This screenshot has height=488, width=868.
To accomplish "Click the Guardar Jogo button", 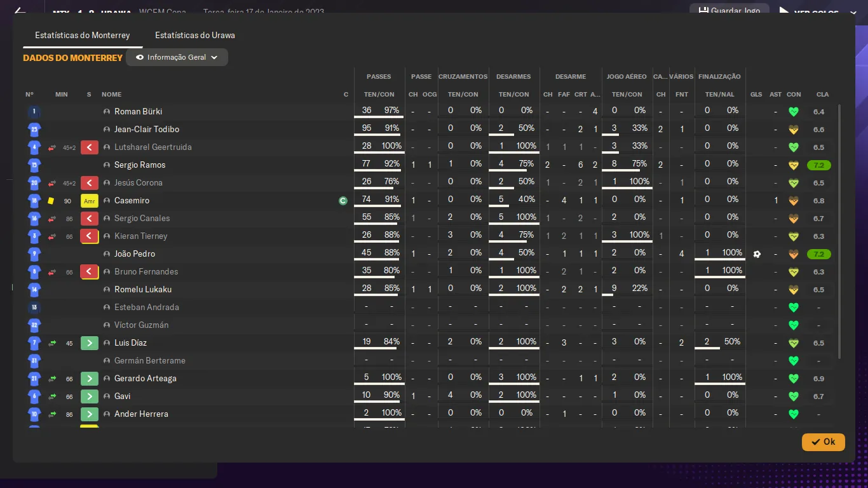I will [x=728, y=11].
